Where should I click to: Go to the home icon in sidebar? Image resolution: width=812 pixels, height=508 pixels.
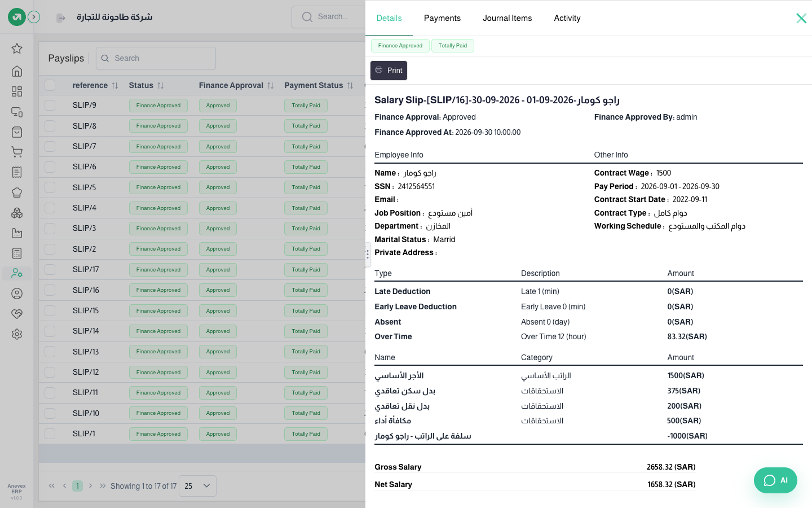click(x=17, y=71)
